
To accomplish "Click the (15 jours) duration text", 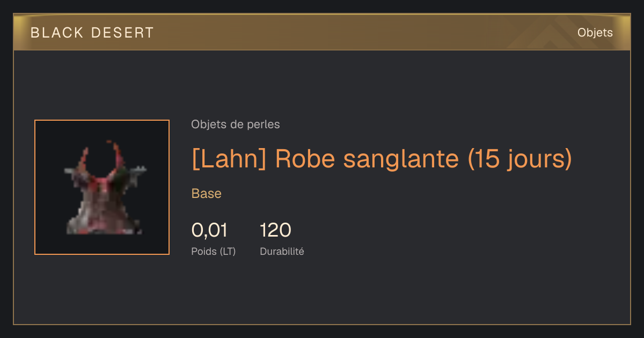I will [x=520, y=159].
